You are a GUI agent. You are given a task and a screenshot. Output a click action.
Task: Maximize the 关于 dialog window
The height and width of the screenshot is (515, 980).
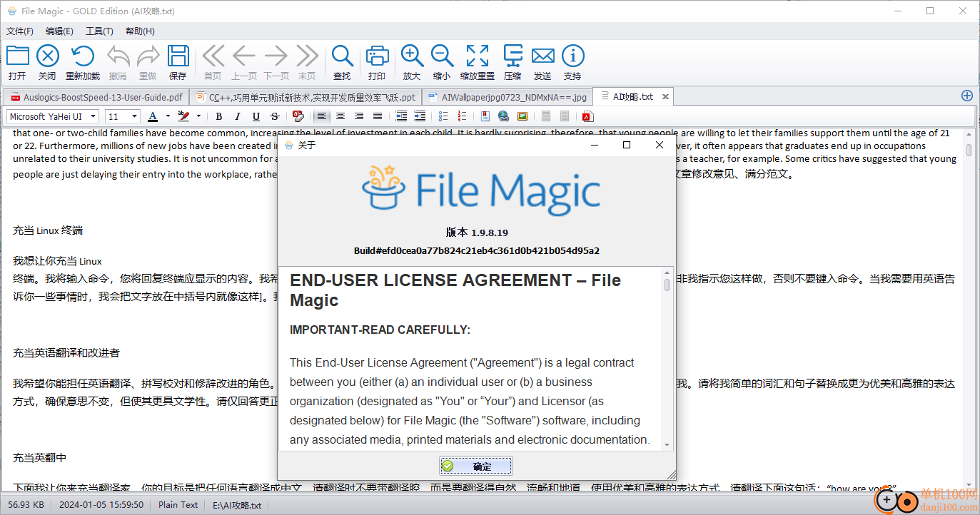627,145
